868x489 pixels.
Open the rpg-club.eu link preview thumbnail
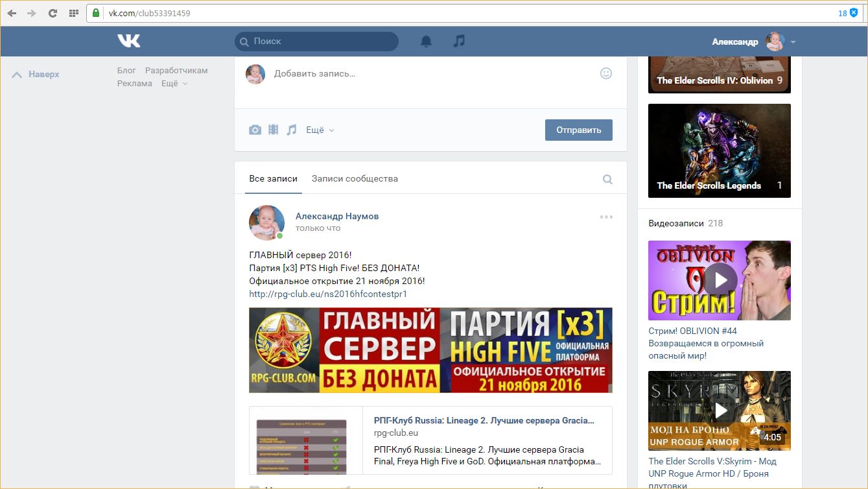305,440
